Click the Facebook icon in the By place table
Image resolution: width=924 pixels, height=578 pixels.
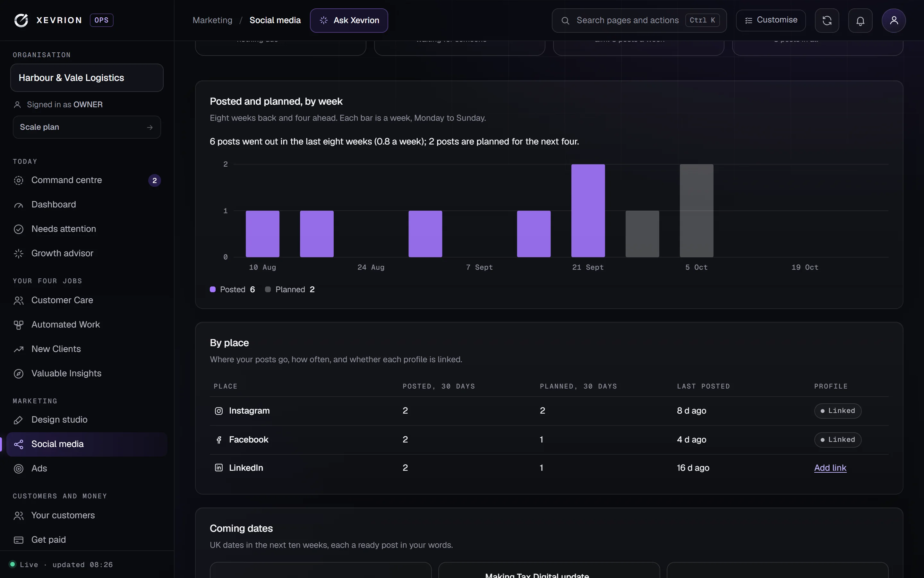pos(219,440)
